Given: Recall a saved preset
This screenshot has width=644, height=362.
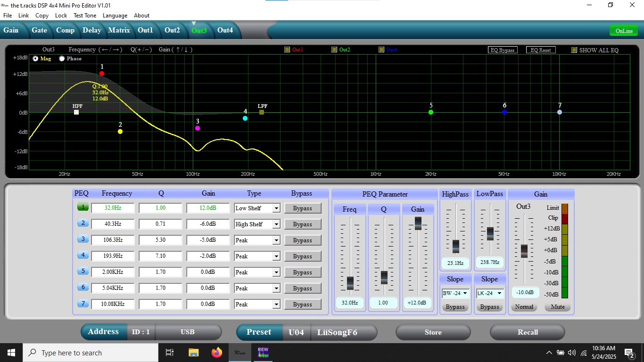Looking at the screenshot, I should [528, 332].
